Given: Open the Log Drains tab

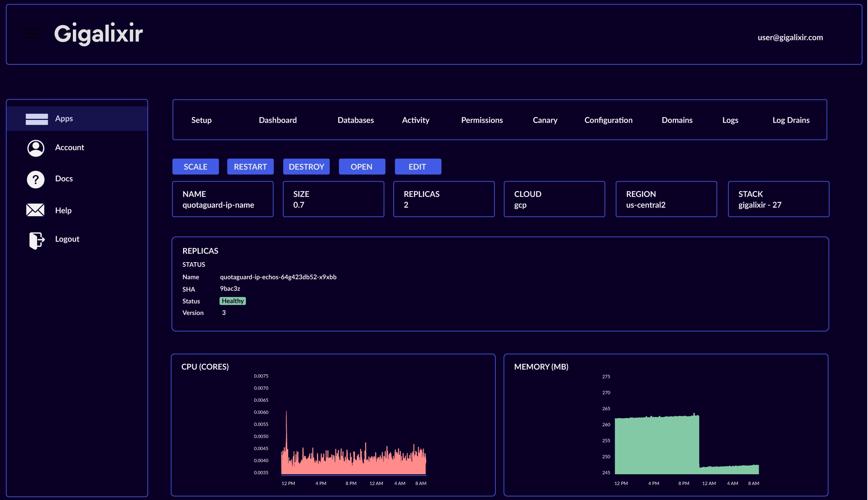Looking at the screenshot, I should pyautogui.click(x=791, y=120).
